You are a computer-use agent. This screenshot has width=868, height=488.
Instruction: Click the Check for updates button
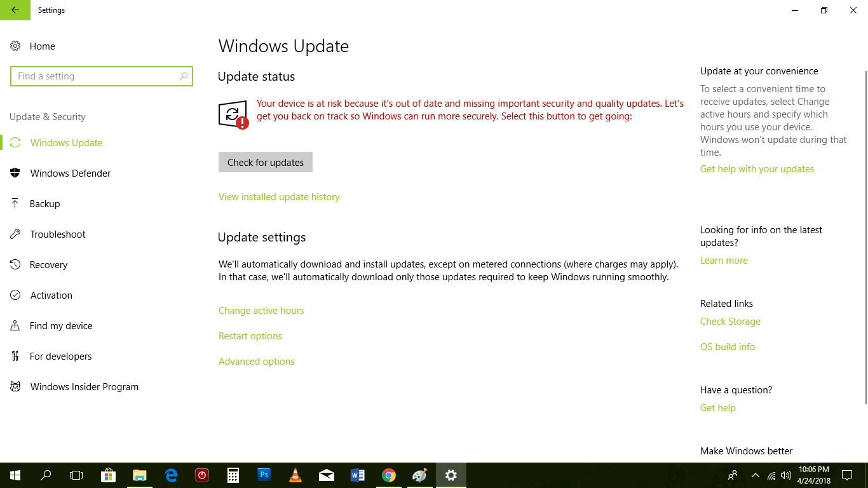tap(266, 162)
